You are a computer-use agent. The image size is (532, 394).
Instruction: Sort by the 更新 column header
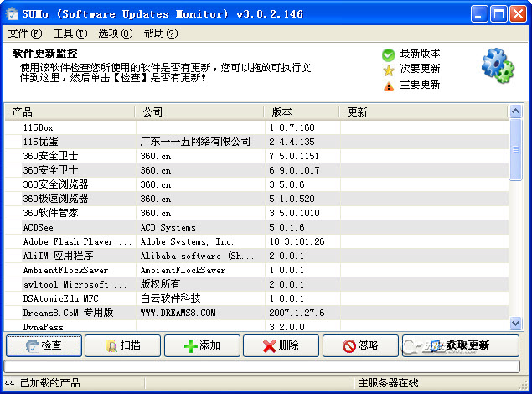[x=423, y=112]
